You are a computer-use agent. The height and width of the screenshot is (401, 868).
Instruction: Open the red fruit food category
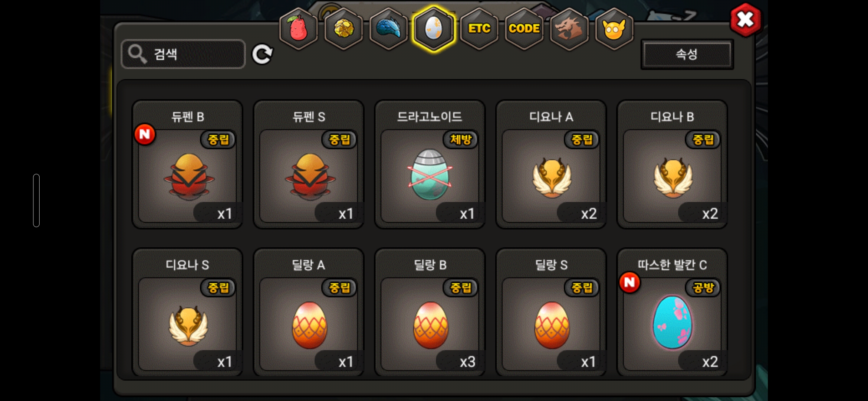tap(299, 29)
